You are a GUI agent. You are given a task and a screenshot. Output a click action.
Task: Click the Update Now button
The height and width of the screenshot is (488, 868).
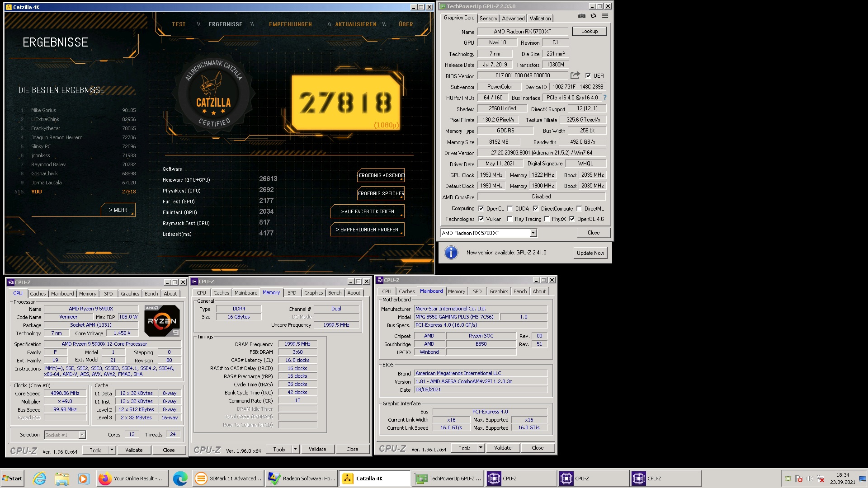[590, 253]
